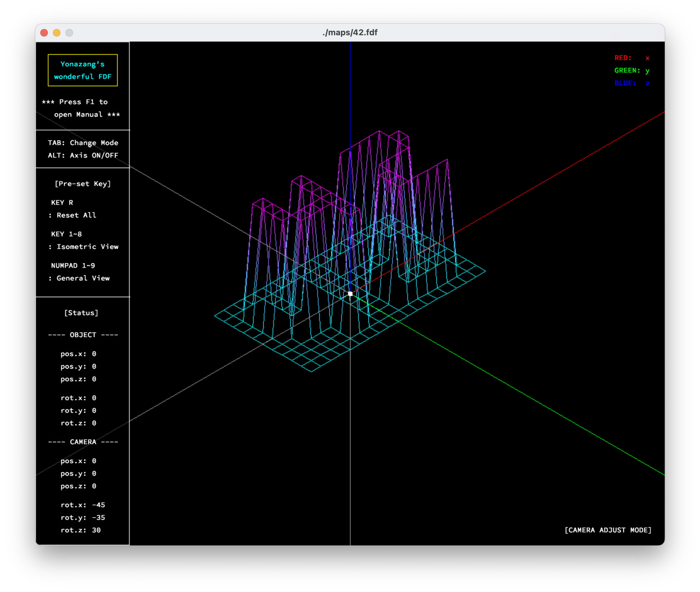Image resolution: width=700 pixels, height=592 pixels.
Task: Click the "[Status]" heading
Action: [81, 313]
